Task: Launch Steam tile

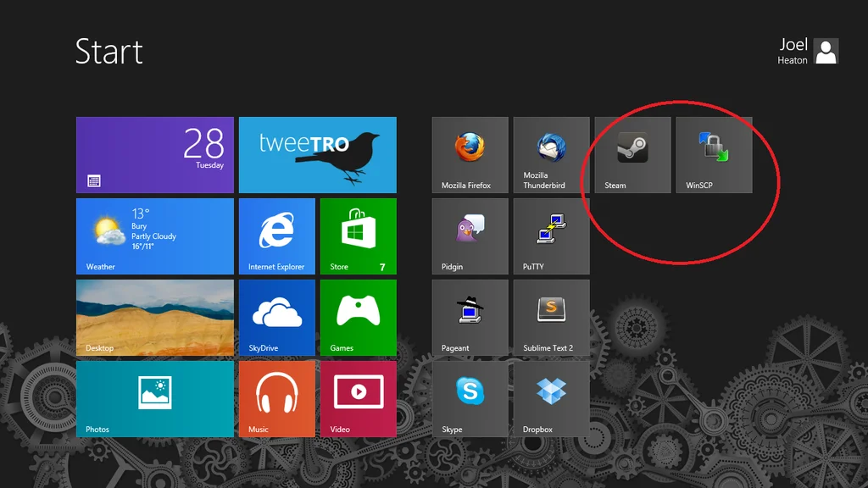Action: [632, 155]
